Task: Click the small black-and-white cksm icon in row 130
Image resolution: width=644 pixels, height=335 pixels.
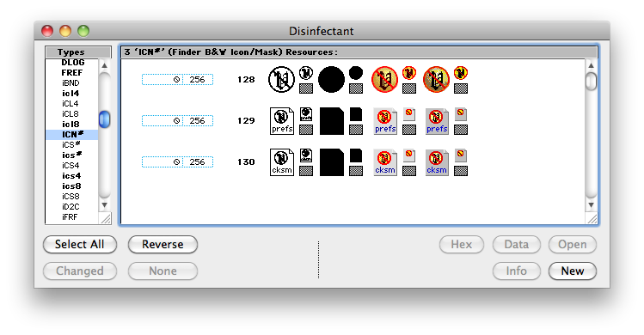Action: pyautogui.click(x=306, y=155)
